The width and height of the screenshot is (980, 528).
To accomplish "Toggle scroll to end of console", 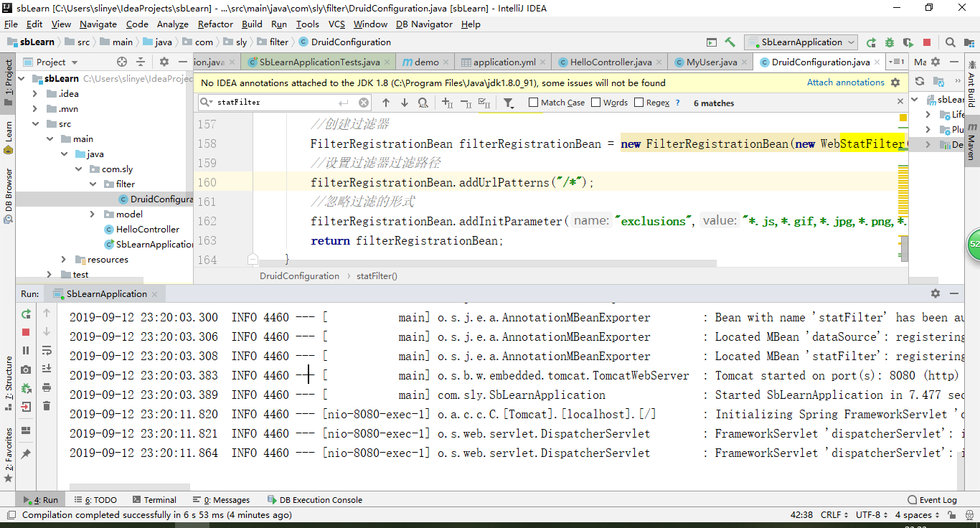I will pyautogui.click(x=47, y=369).
